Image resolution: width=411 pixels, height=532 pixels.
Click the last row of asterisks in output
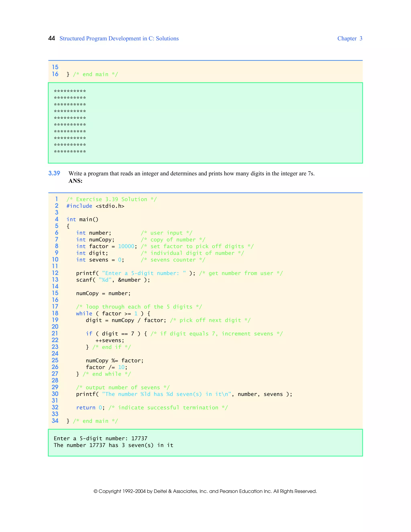click(70, 152)
